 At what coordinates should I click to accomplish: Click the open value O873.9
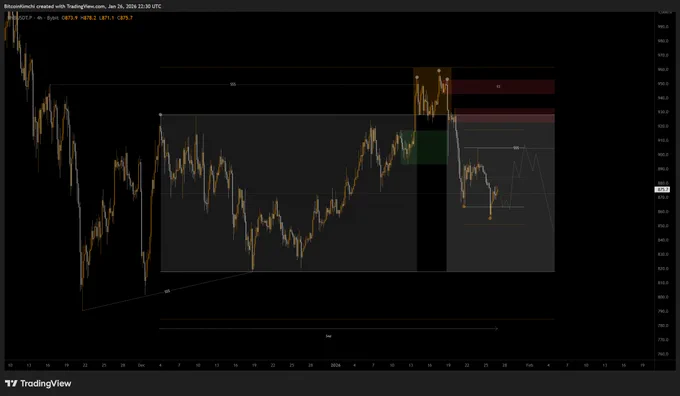point(69,18)
